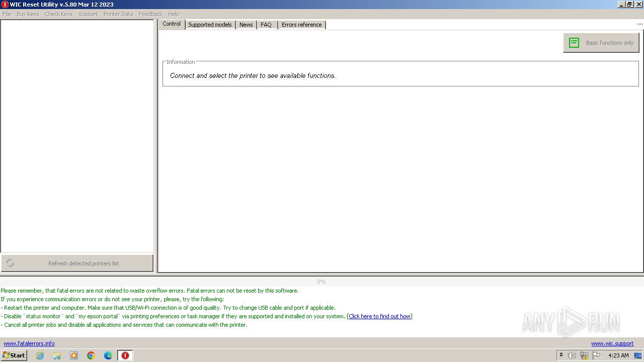Click the Basic functions only button

click(601, 43)
